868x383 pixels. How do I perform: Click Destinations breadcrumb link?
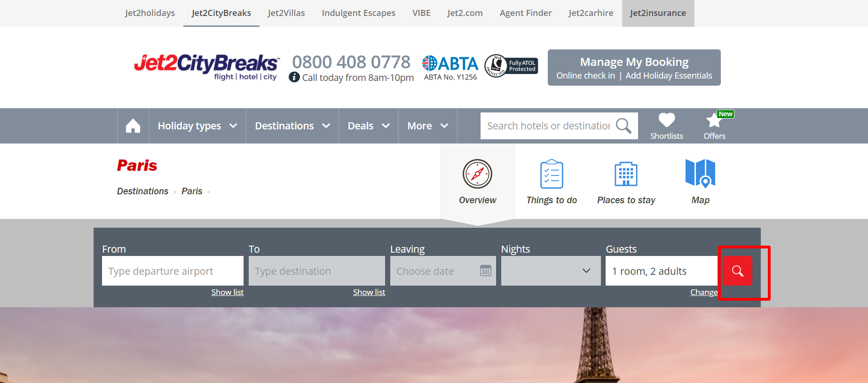click(142, 191)
